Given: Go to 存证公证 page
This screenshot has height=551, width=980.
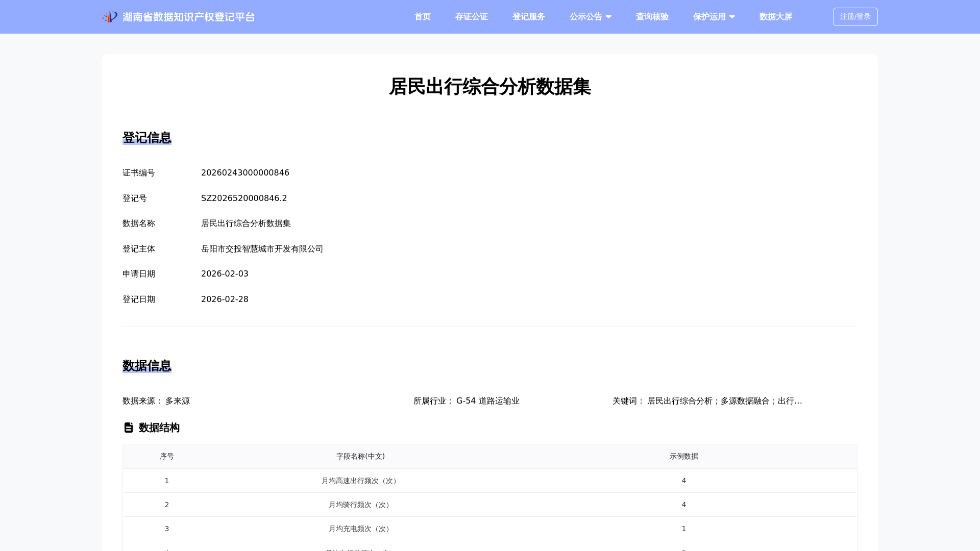Looking at the screenshot, I should 472,17.
